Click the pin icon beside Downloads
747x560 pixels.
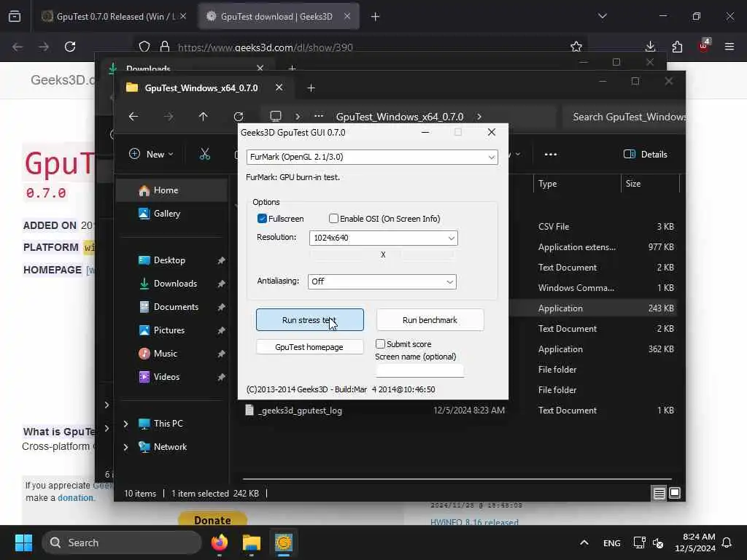[221, 284]
